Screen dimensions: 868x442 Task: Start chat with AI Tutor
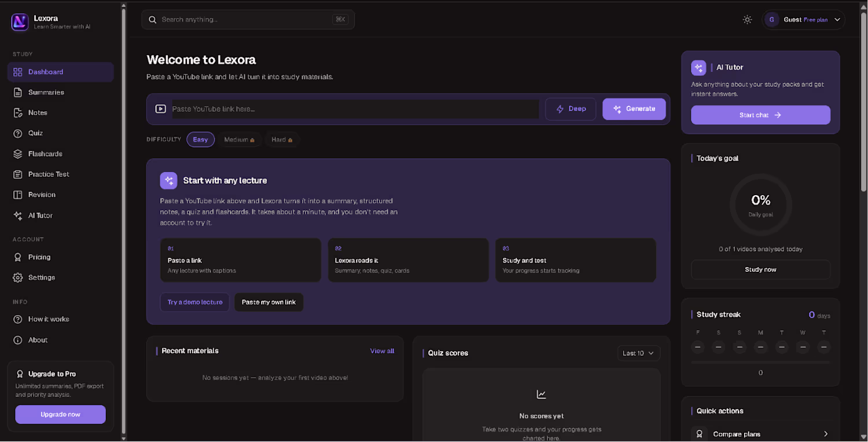pyautogui.click(x=760, y=115)
